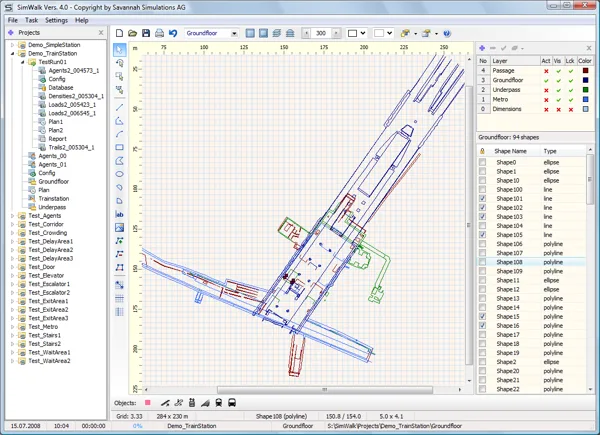Image resolution: width=600 pixels, height=435 pixels.
Task: Click the blue Undo arrow icon
Action: tap(173, 33)
